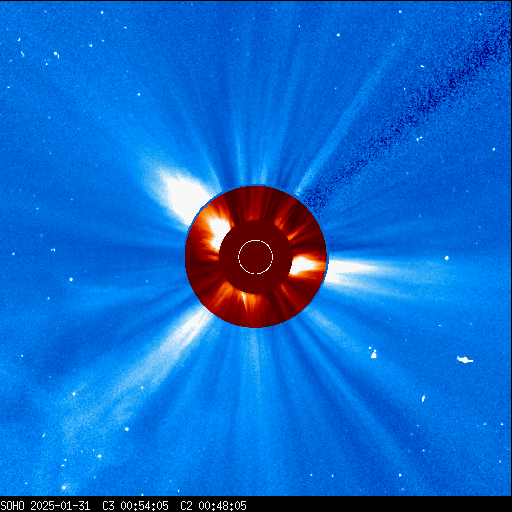Click the bright star left of the occulter
512x512 pixels.
pos(71,279)
